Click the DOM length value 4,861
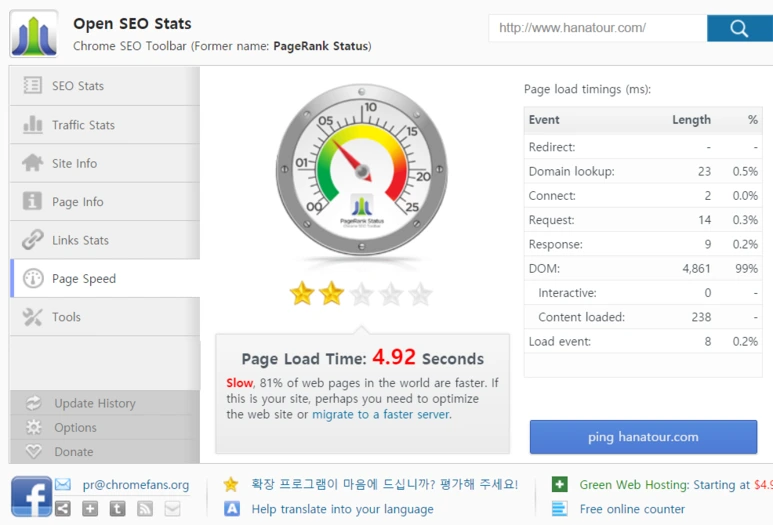 (x=696, y=269)
